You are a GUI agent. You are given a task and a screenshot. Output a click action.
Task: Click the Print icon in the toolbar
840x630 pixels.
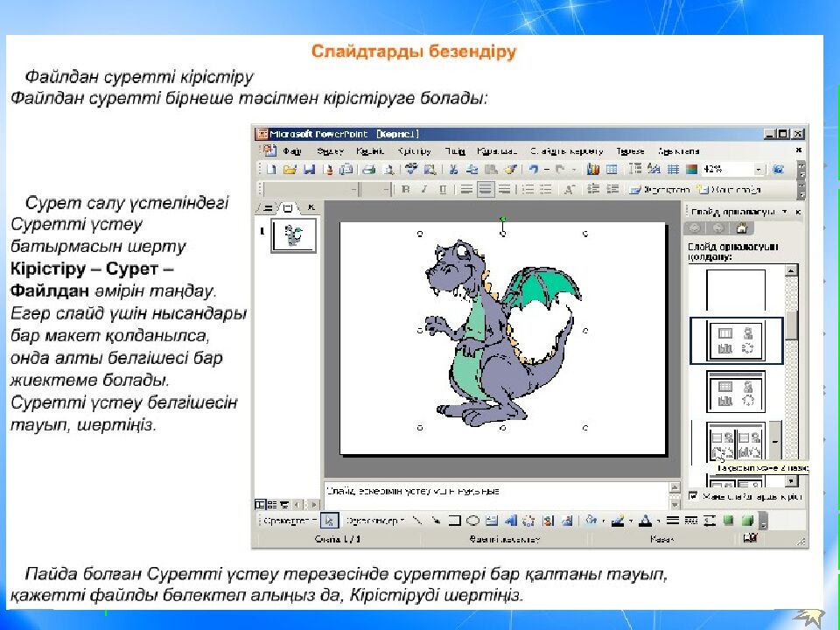368,170
